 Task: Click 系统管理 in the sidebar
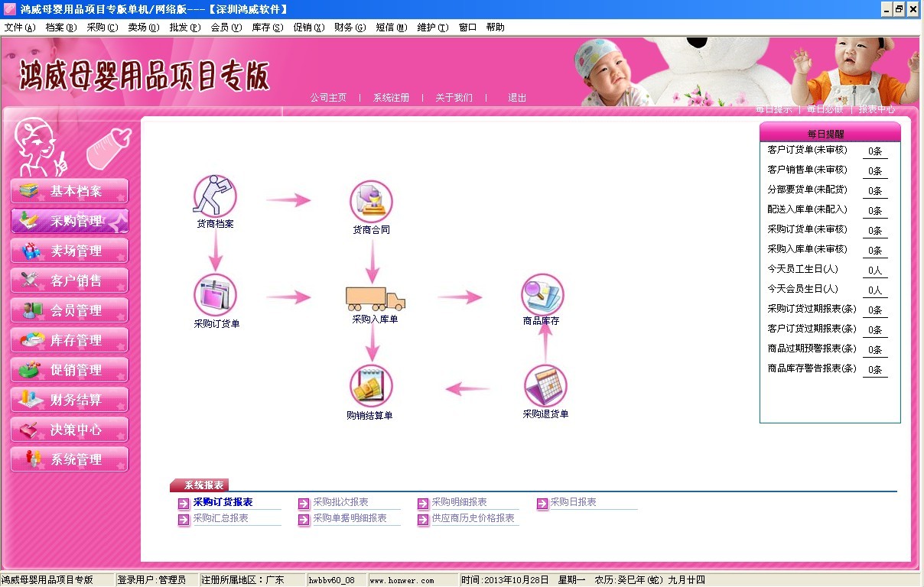tap(70, 459)
